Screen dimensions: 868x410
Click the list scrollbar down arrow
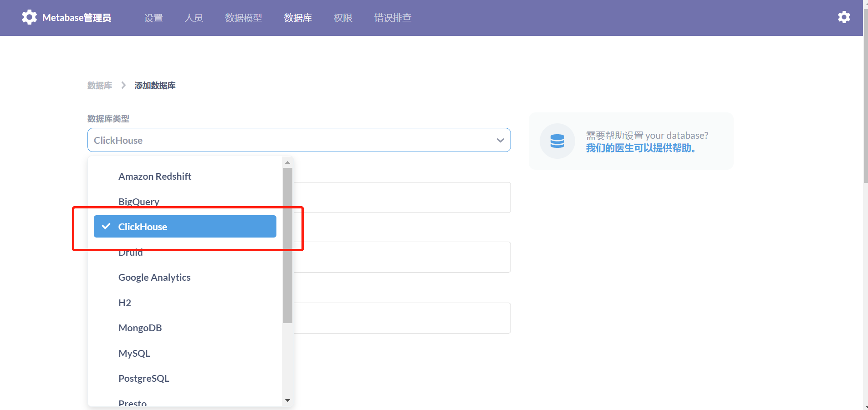point(287,400)
